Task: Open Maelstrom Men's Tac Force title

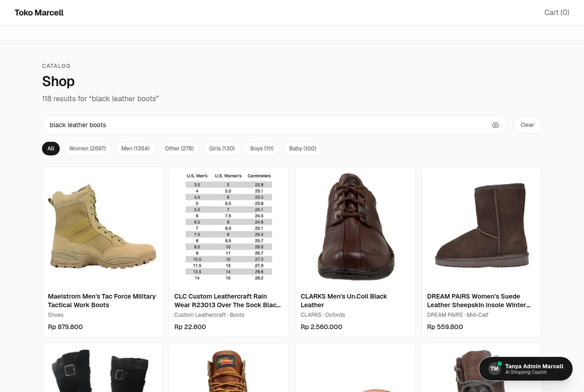Action: click(102, 301)
